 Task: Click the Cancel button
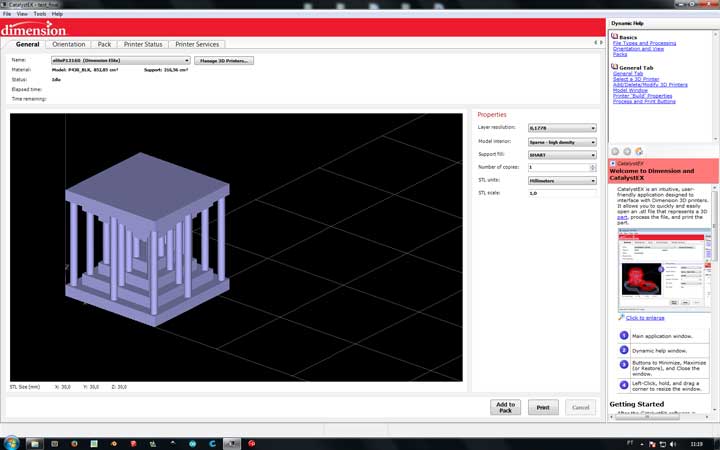click(580, 407)
